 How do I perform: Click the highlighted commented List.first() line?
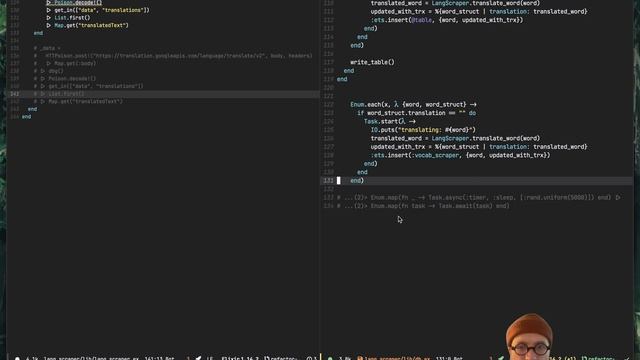click(x=59, y=94)
